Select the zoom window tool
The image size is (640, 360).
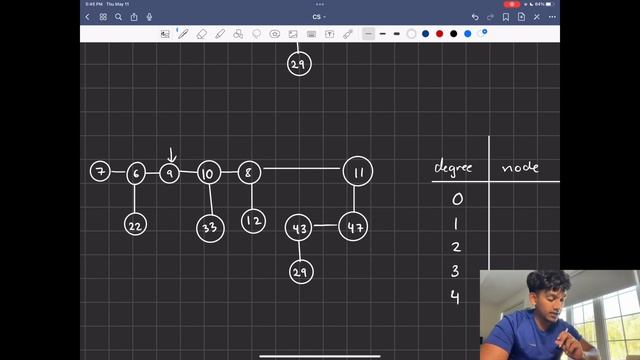[165, 34]
